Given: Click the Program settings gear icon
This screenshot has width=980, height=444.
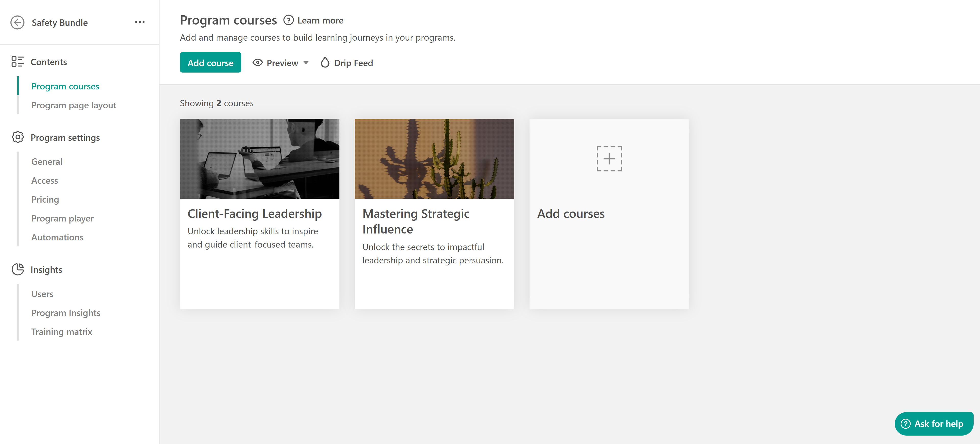Looking at the screenshot, I should coord(18,137).
